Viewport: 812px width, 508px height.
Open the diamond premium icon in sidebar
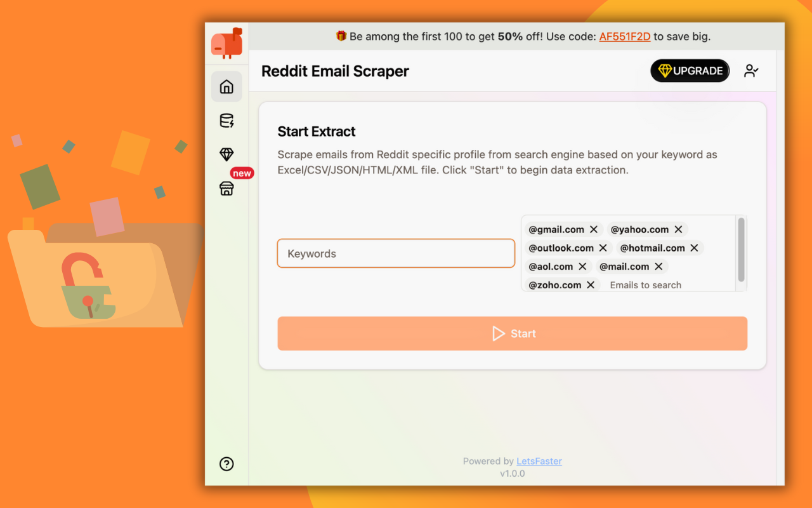(226, 154)
